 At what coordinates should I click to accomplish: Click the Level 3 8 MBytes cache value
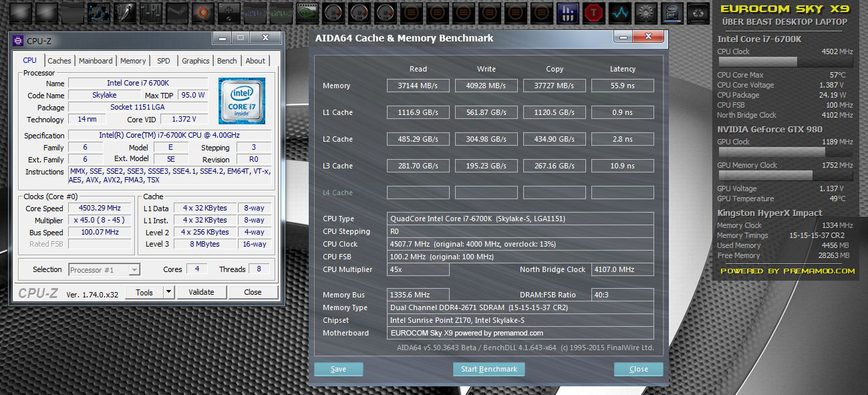coord(204,244)
